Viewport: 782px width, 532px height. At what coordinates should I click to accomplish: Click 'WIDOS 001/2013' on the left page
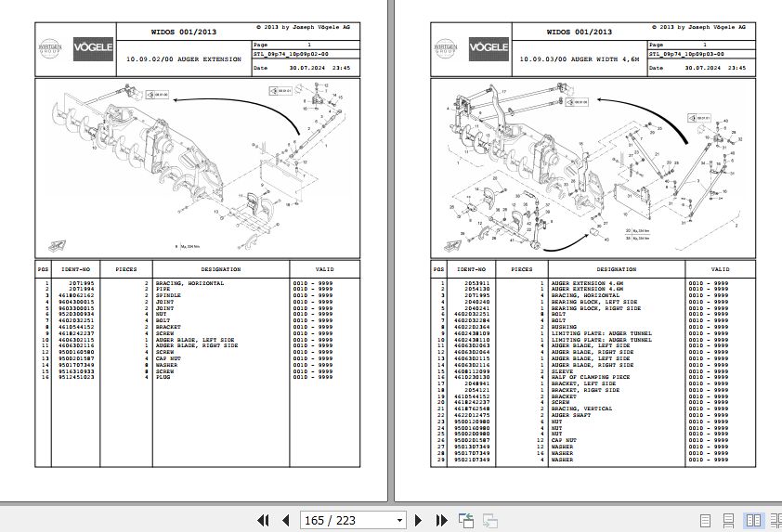pos(184,32)
